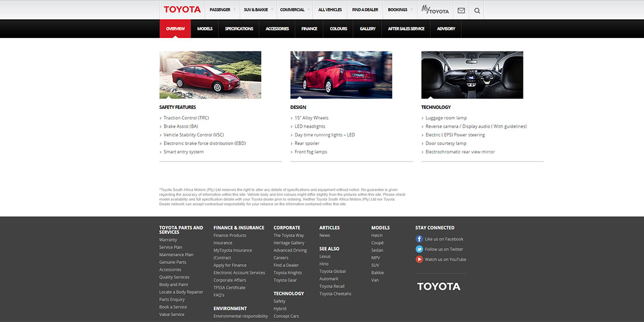Expand the SUV & Bakkie dropdown
This screenshot has height=322, width=644.
(258, 10)
